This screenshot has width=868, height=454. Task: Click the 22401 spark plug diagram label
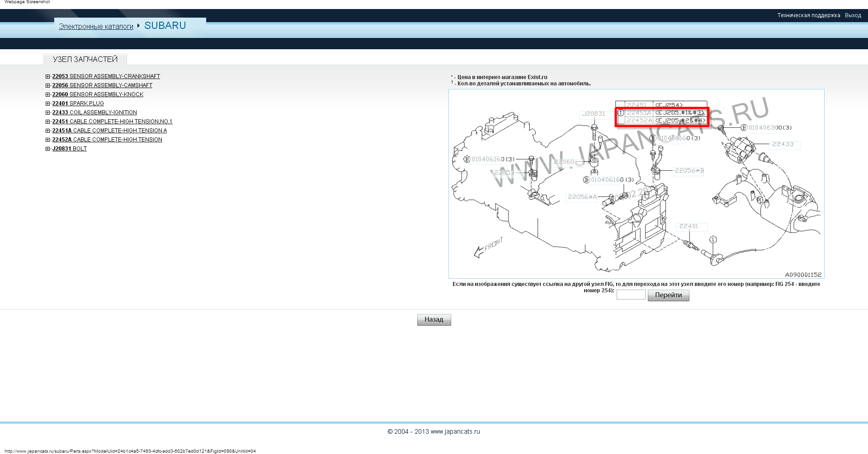688,226
